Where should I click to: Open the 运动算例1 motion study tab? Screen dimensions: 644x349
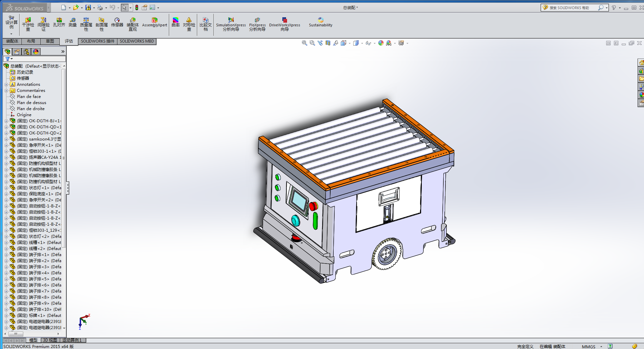tap(72, 340)
